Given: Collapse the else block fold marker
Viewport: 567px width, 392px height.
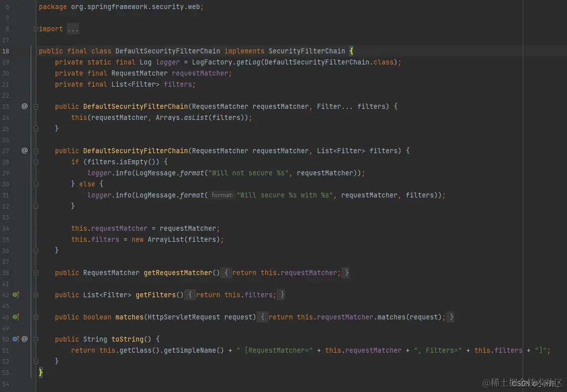Looking at the screenshot, I should coord(36,184).
